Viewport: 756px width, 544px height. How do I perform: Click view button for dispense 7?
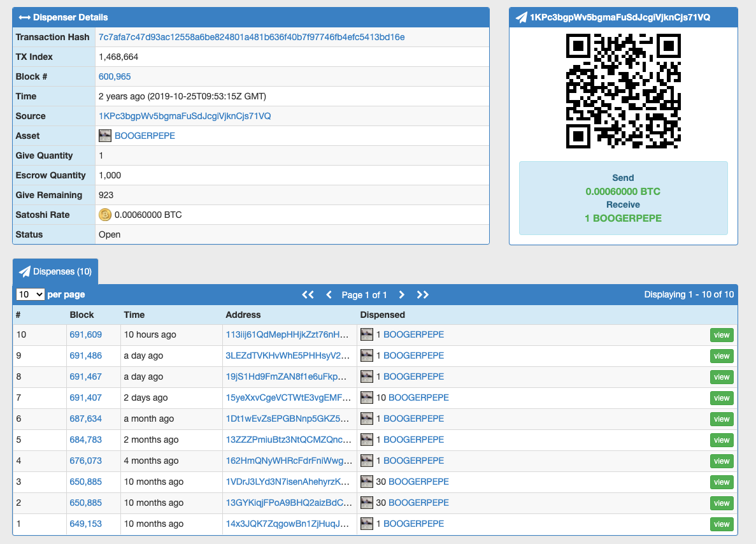(722, 398)
